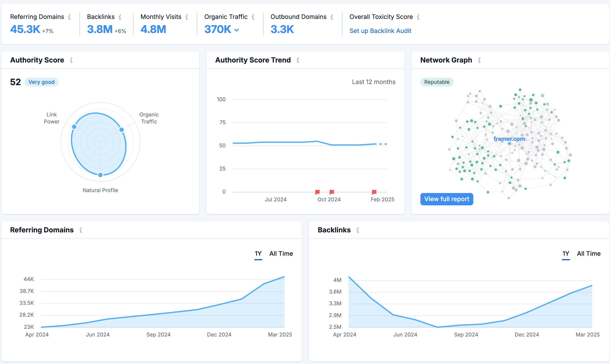Open info icon next to Backlinks metric
Image resolution: width=610 pixels, height=364 pixels.
coord(120,17)
